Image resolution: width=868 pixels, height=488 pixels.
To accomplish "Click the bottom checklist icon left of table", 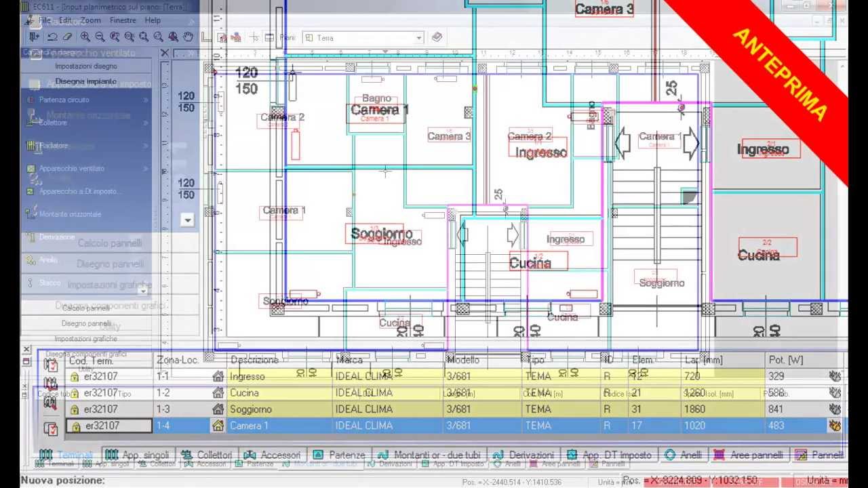I will tap(50, 428).
